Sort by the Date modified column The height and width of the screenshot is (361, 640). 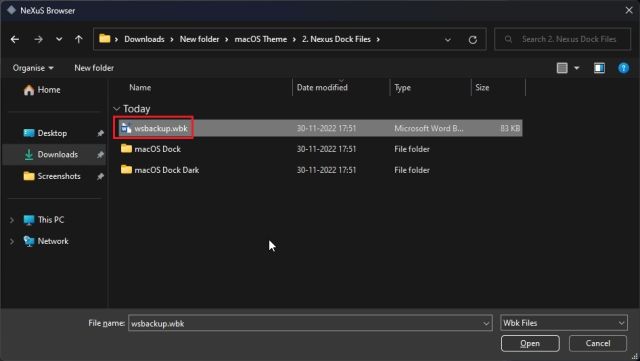(x=322, y=87)
